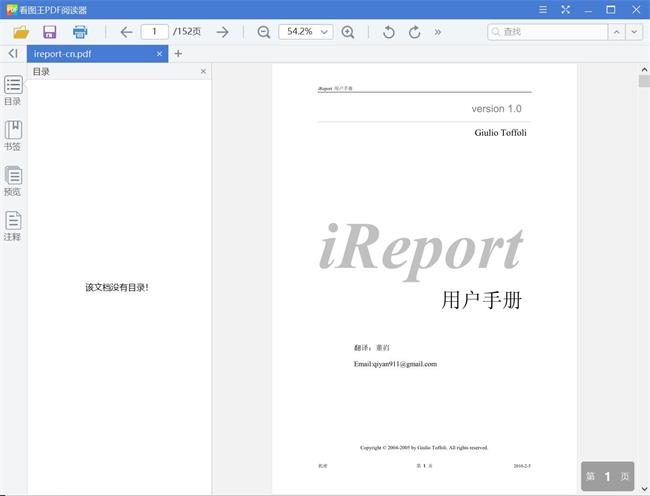Click the page number input field
Viewport: 650px width, 496px height.
(x=155, y=31)
